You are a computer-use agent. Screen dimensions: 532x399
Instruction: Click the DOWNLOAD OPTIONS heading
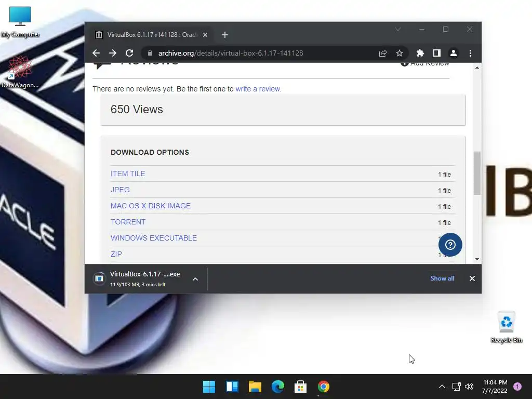pyautogui.click(x=150, y=152)
